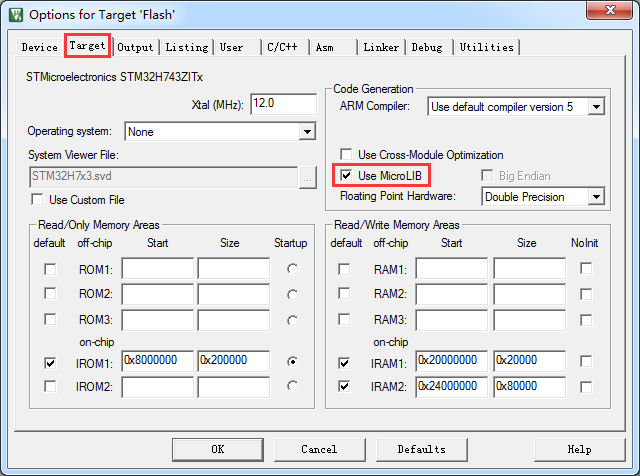
Task: Open Help for target options
Action: [x=580, y=449]
